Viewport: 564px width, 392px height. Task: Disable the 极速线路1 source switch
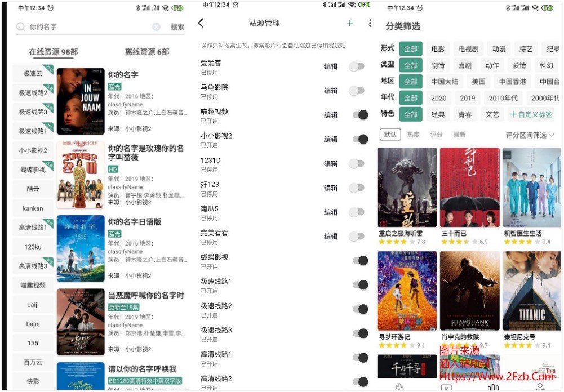point(361,285)
